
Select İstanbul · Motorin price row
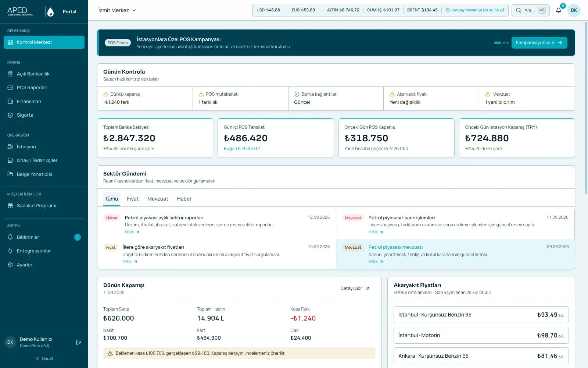click(481, 335)
